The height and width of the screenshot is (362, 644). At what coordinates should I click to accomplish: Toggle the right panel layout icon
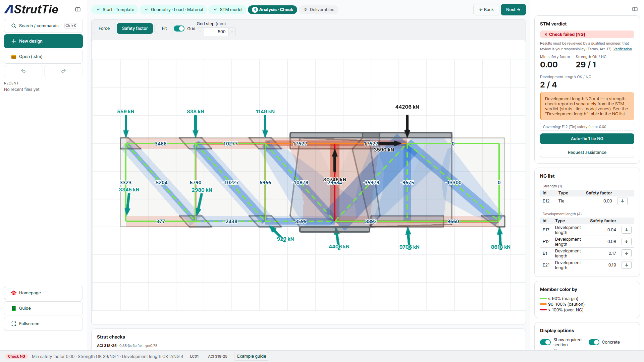point(635,9)
